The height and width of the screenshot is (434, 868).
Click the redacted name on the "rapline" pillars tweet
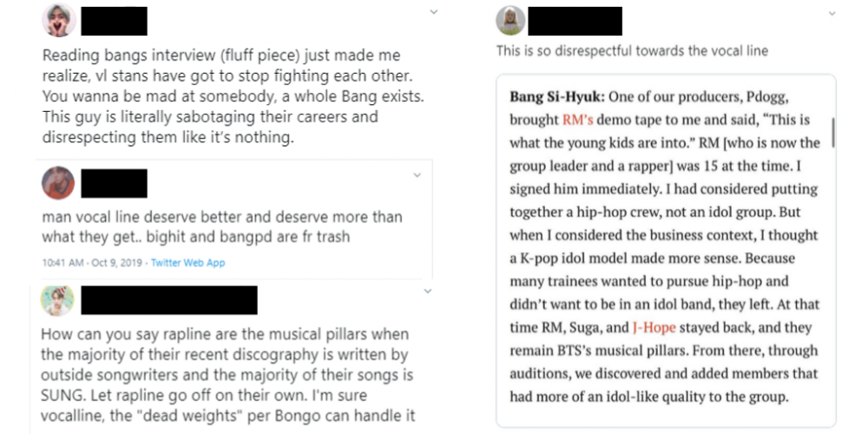click(169, 299)
